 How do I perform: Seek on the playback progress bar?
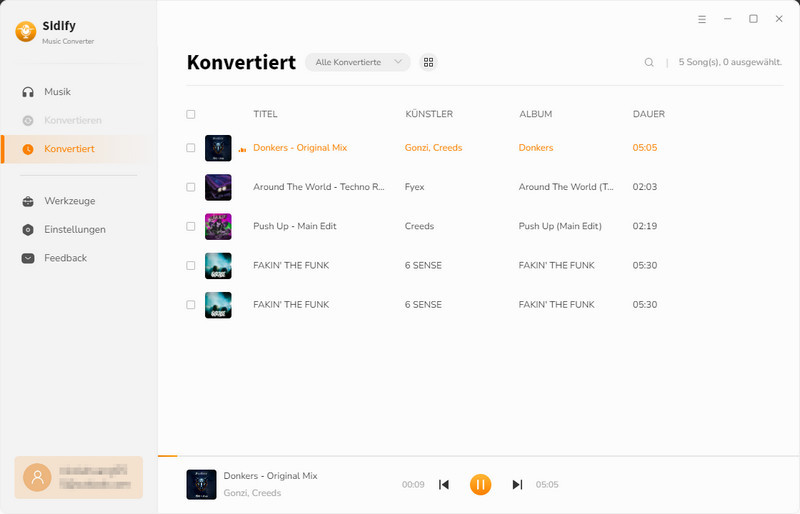tap(479, 456)
